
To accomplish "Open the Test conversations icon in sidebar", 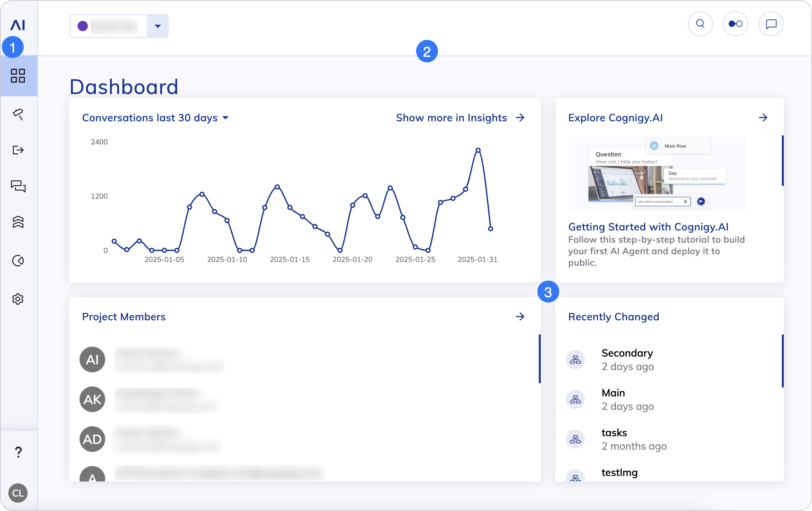I will point(18,186).
